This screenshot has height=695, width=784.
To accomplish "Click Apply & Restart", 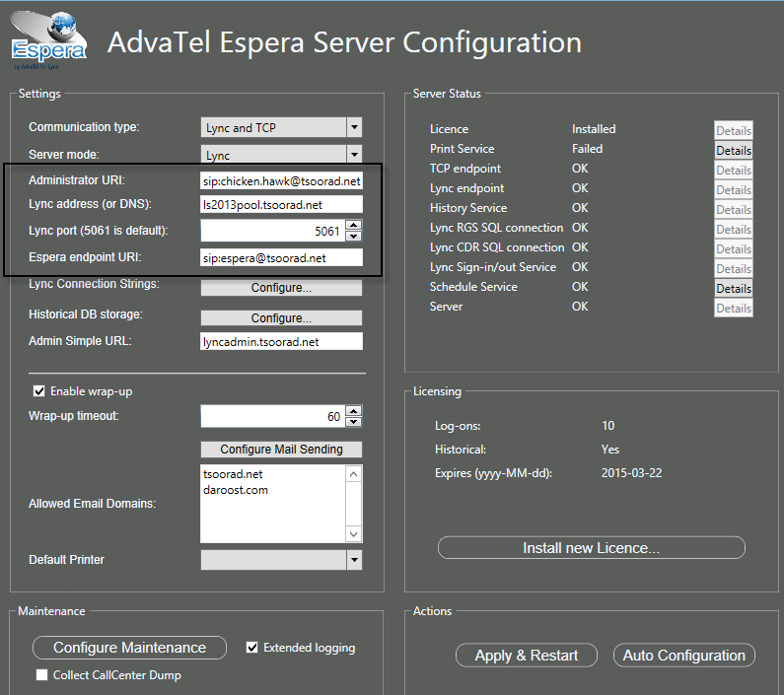I will 527,655.
